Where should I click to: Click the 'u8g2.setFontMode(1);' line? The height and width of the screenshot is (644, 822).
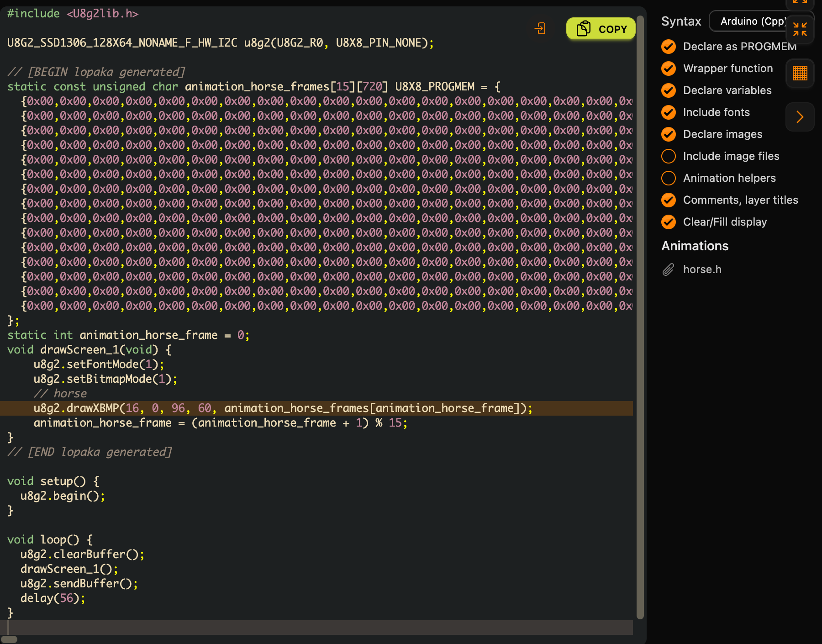pyautogui.click(x=99, y=364)
